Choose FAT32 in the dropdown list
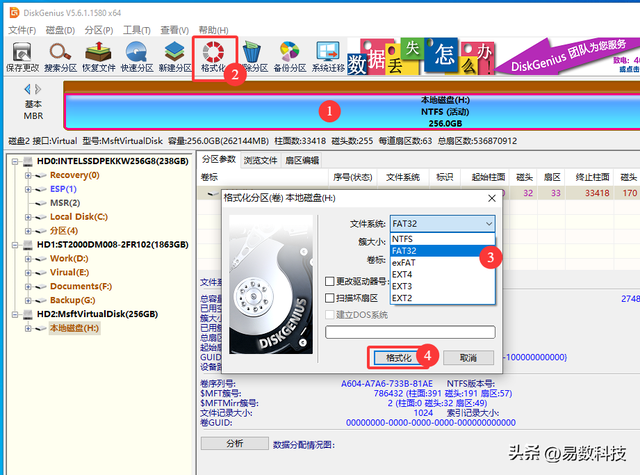Image resolution: width=640 pixels, height=475 pixels. (442, 251)
